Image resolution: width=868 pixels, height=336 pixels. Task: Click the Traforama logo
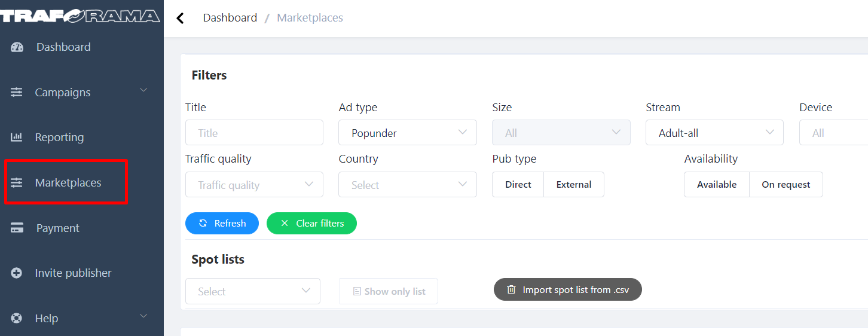[x=80, y=16]
